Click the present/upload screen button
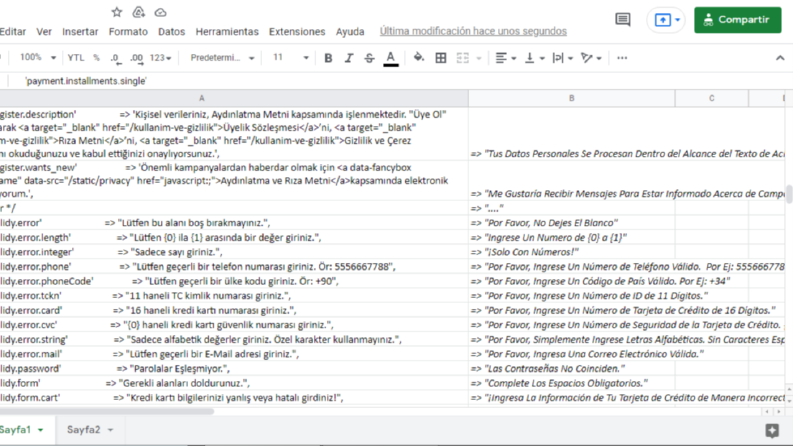Viewport: 793px width, 446px height. click(663, 20)
